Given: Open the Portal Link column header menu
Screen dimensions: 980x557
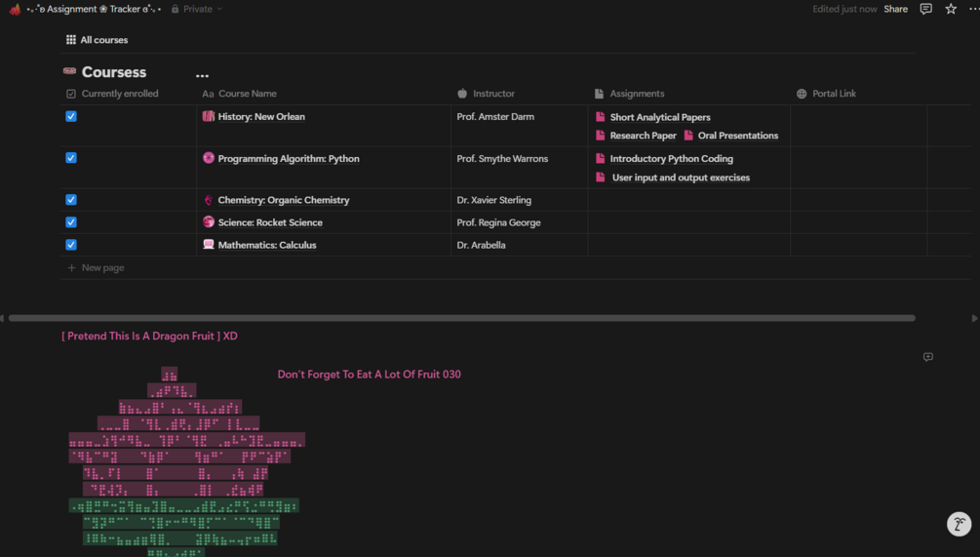Looking at the screenshot, I should pyautogui.click(x=834, y=94).
